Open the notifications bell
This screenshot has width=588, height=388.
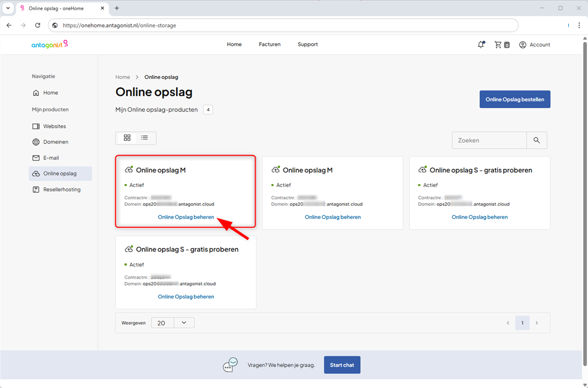tap(481, 45)
